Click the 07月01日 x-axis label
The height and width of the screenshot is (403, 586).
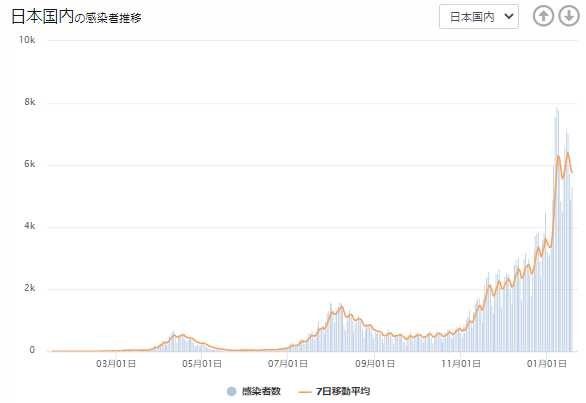tap(288, 364)
